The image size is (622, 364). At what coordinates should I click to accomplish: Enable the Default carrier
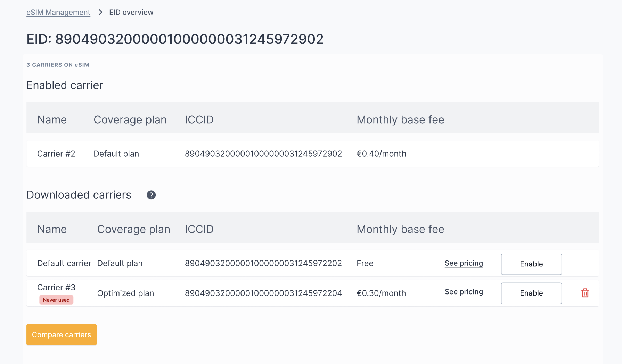531,264
